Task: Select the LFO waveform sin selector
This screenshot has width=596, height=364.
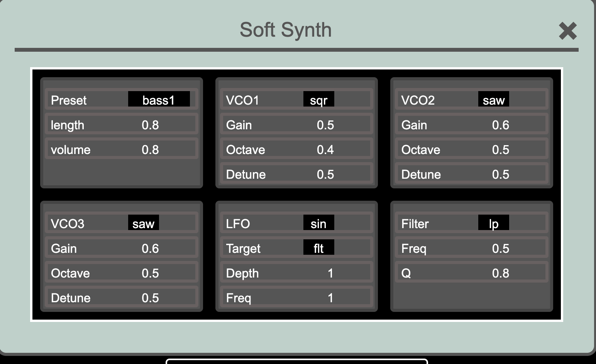Action: (x=318, y=223)
